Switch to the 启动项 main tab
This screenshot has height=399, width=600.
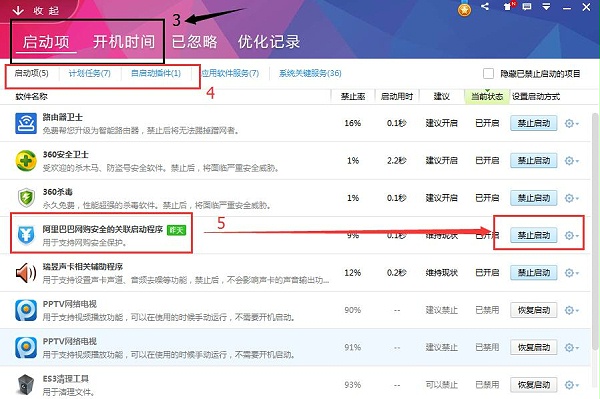coord(46,42)
